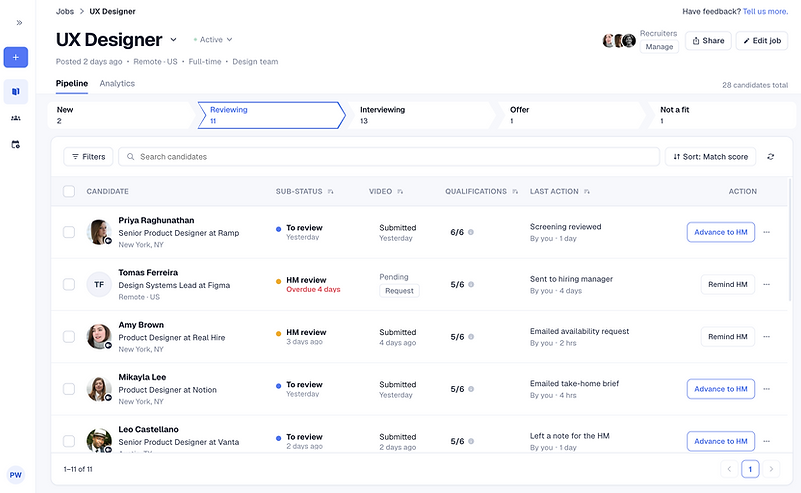The width and height of the screenshot is (801, 493).
Task: Click the Overdue 4 days text
Action: coord(313,290)
